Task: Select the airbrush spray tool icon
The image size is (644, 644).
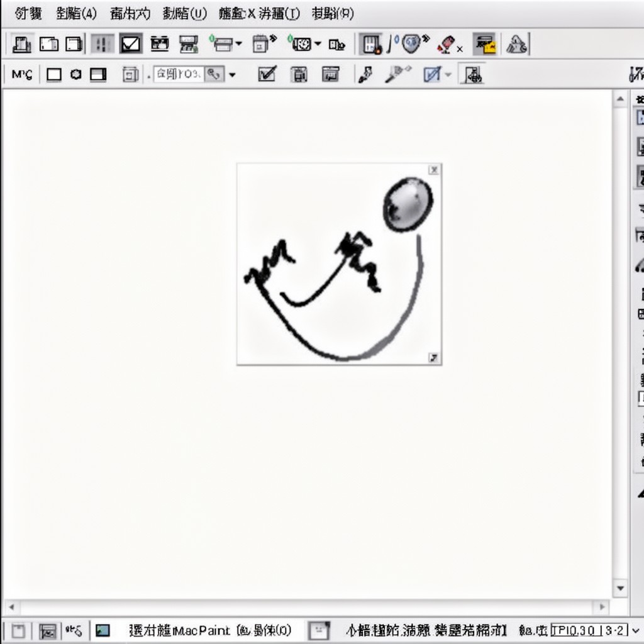Action: pos(397,74)
